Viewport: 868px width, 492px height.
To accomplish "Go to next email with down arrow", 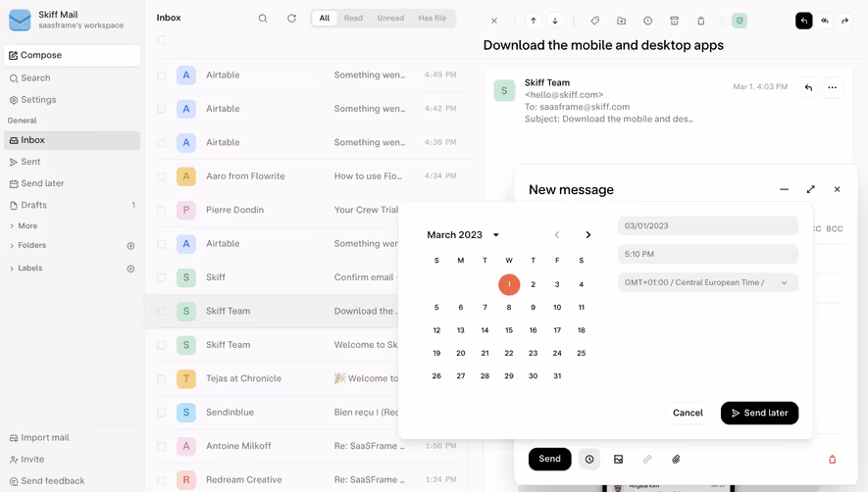I will (555, 21).
